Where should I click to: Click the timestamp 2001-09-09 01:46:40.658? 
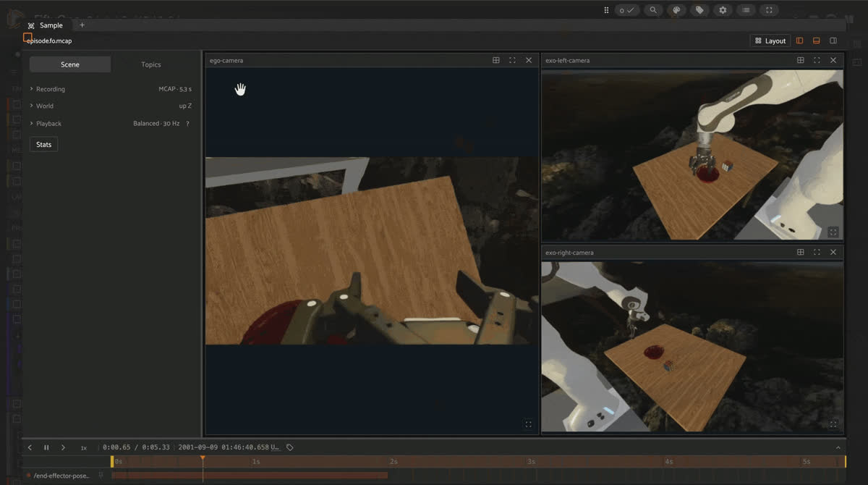pyautogui.click(x=224, y=447)
